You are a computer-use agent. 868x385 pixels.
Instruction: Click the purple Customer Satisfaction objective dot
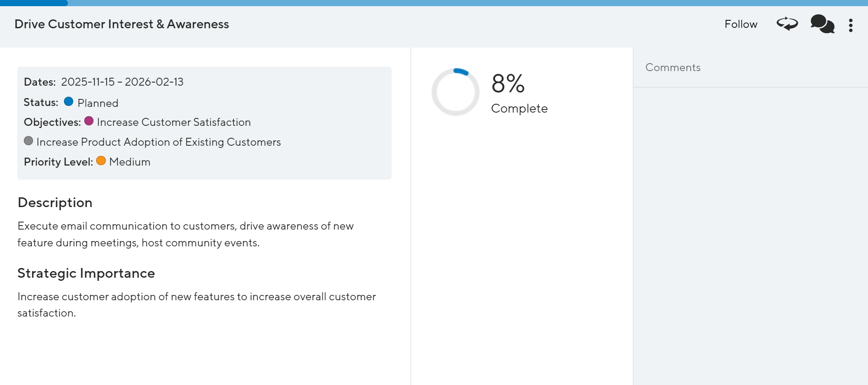[89, 121]
